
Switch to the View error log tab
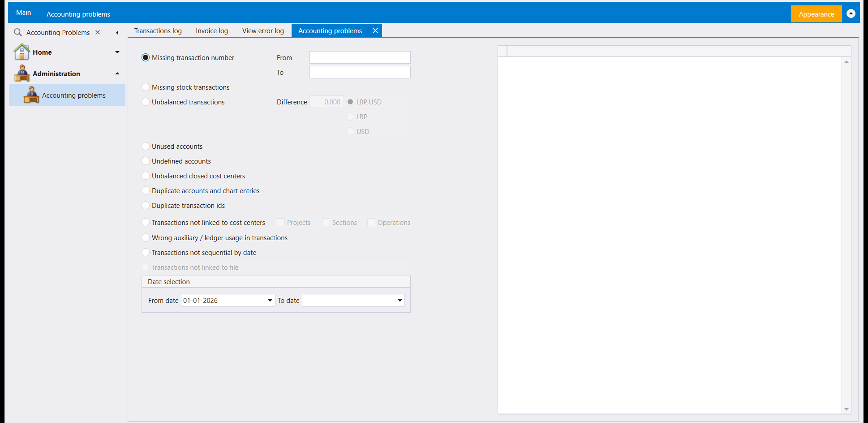(x=263, y=30)
